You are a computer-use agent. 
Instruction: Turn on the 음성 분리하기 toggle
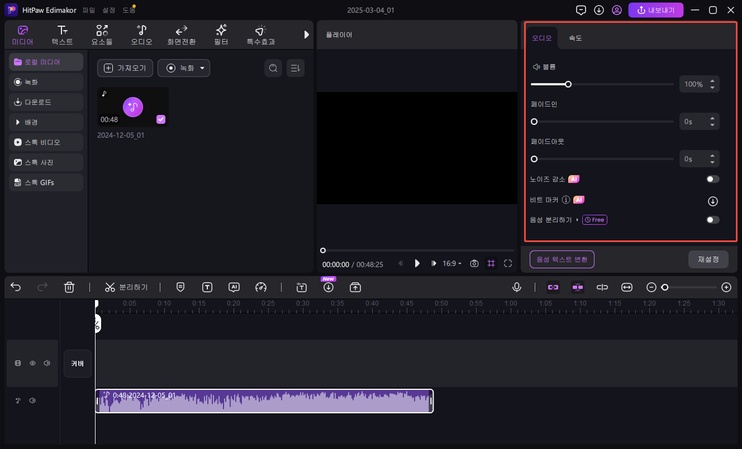(x=712, y=219)
